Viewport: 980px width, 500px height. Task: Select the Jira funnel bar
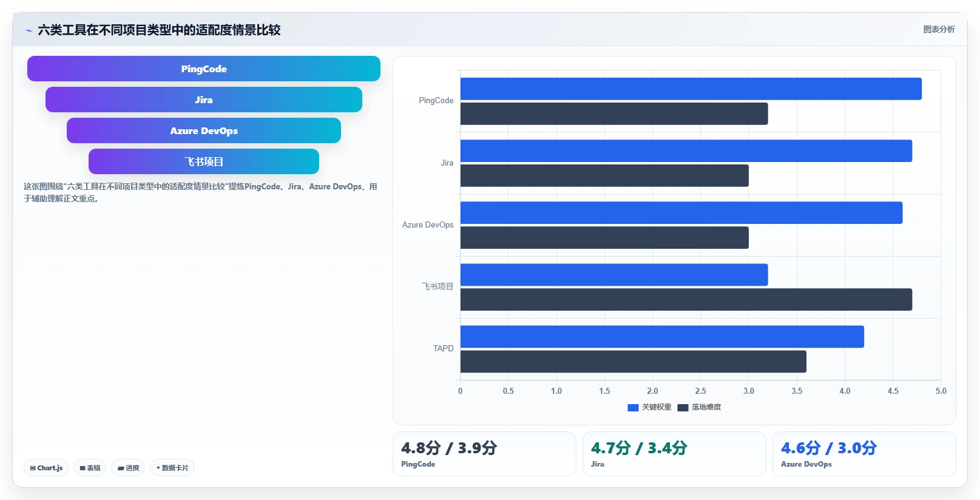pos(204,100)
